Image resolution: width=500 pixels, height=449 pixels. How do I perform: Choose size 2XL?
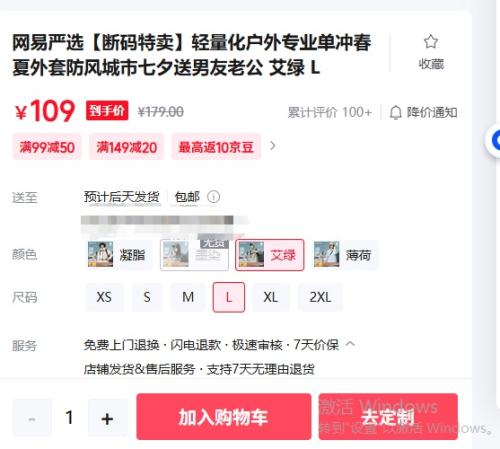(x=320, y=297)
